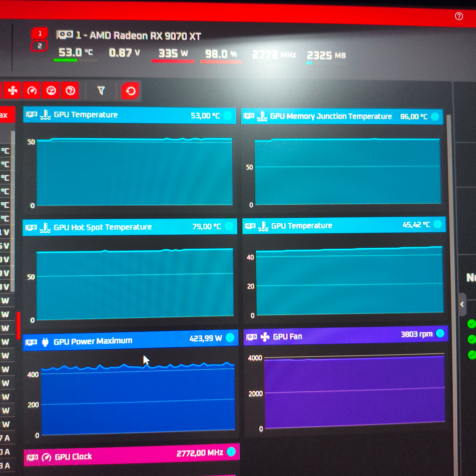Open the funnel filter in the toolbar
476x476 pixels.
pyautogui.click(x=101, y=91)
